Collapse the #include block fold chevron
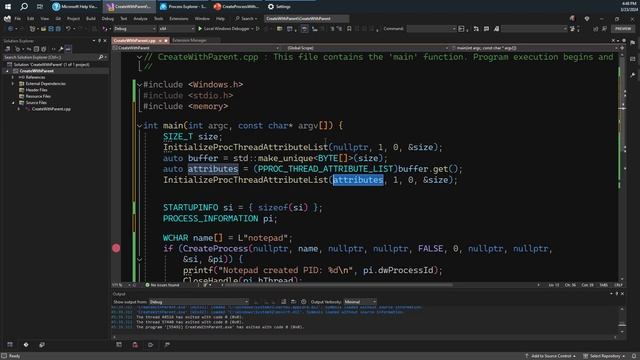The image size is (640, 360). click(140, 84)
